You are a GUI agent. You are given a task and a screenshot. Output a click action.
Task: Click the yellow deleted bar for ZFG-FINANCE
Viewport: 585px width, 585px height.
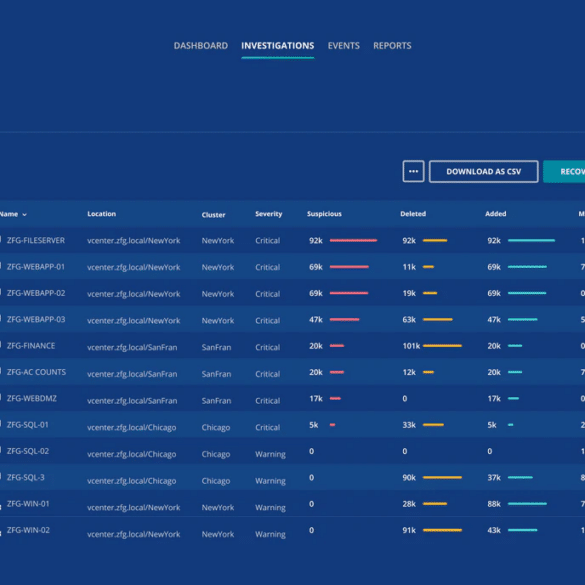(442, 346)
